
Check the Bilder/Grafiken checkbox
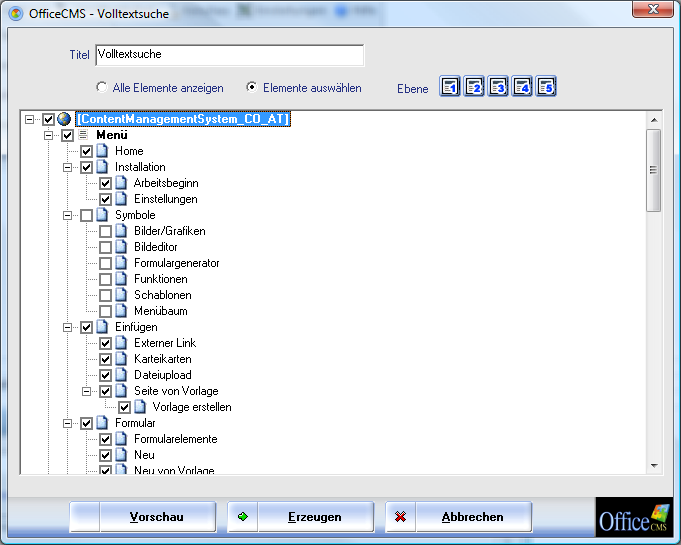pyautogui.click(x=106, y=231)
